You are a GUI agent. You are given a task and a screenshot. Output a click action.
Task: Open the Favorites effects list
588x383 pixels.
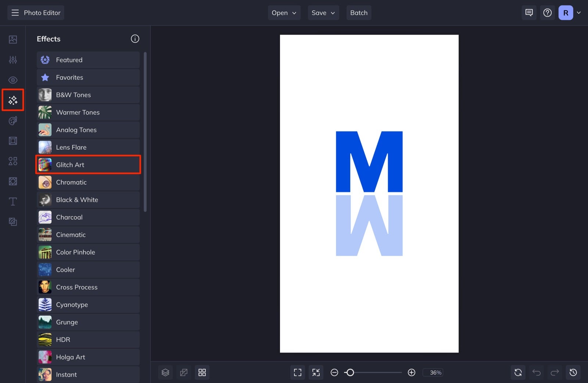point(88,77)
